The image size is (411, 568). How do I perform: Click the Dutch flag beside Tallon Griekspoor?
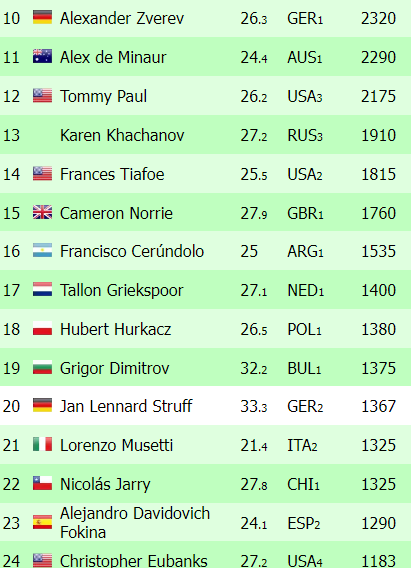pyautogui.click(x=42, y=289)
